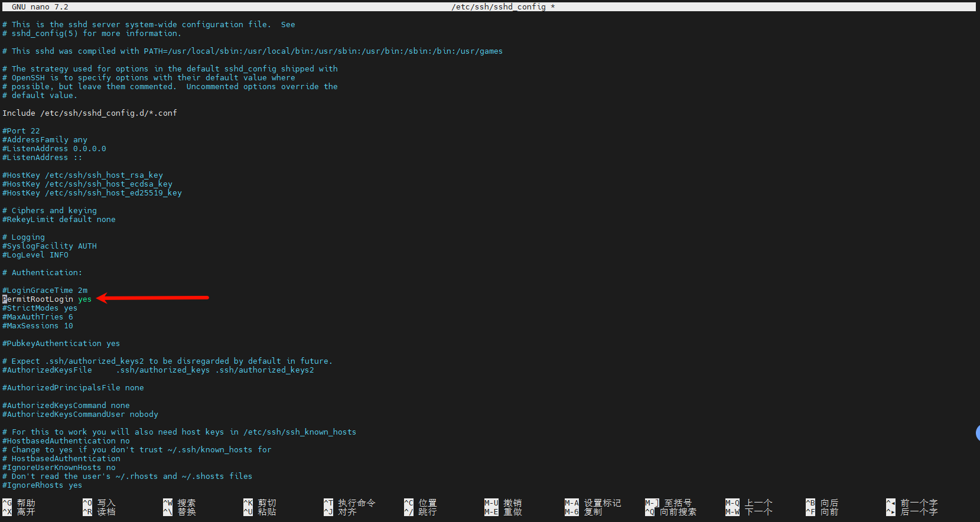The height and width of the screenshot is (522, 980).
Task: Click the ^/ 跳行 go-to-line shortcut
Action: point(421,512)
